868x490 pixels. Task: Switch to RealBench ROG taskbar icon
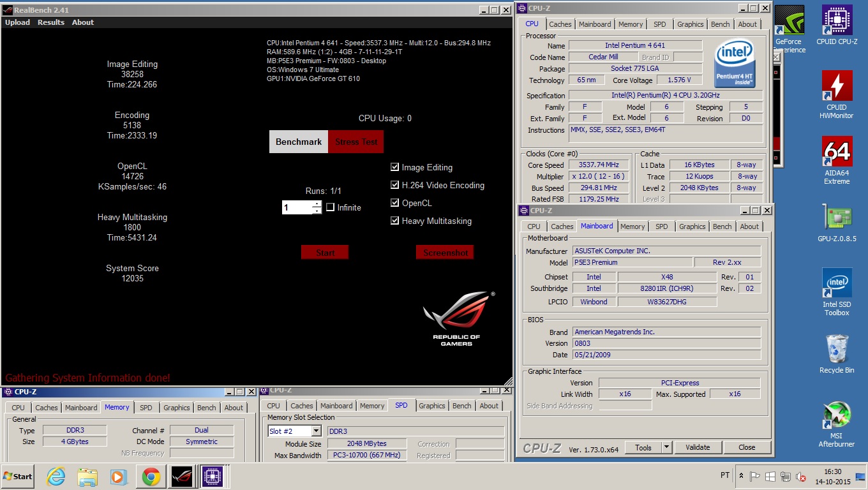pyautogui.click(x=181, y=477)
